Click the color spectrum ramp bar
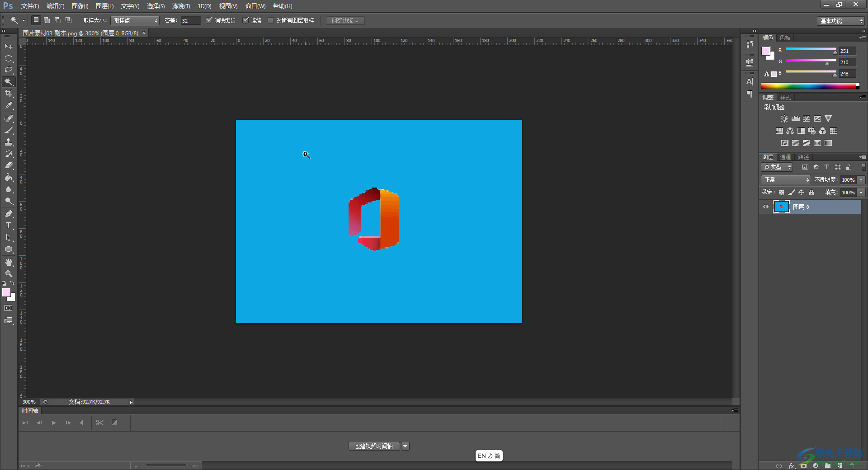Image resolution: width=868 pixels, height=470 pixels. coord(809,86)
